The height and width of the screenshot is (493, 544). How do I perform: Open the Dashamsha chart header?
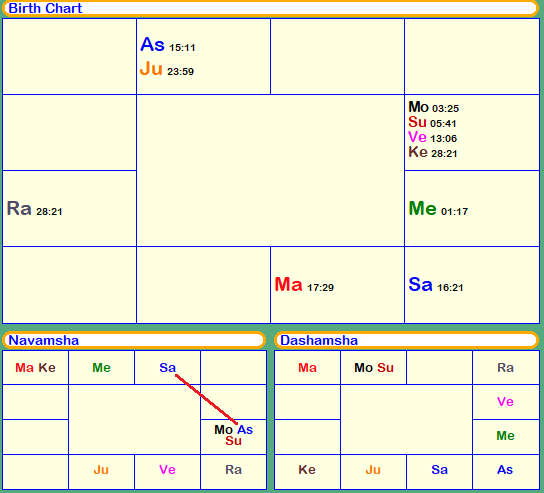pyautogui.click(x=406, y=340)
